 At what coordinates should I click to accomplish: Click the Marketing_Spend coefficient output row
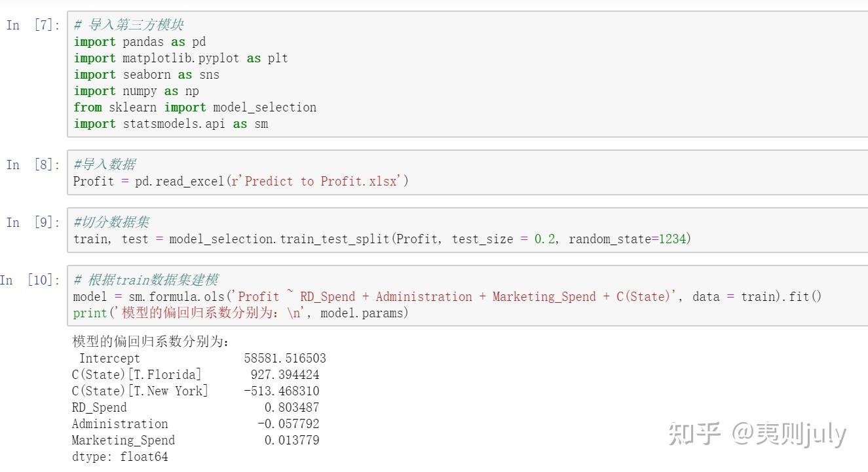click(x=195, y=441)
